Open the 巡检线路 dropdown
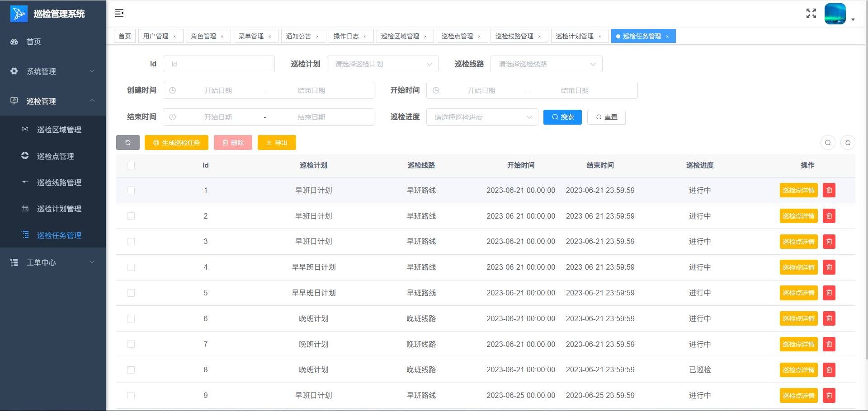The image size is (868, 411). click(546, 64)
